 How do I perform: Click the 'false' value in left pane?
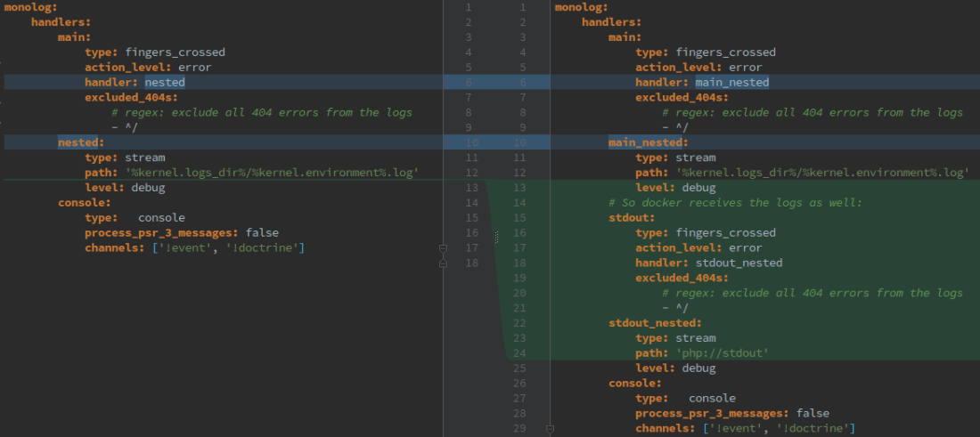click(262, 232)
